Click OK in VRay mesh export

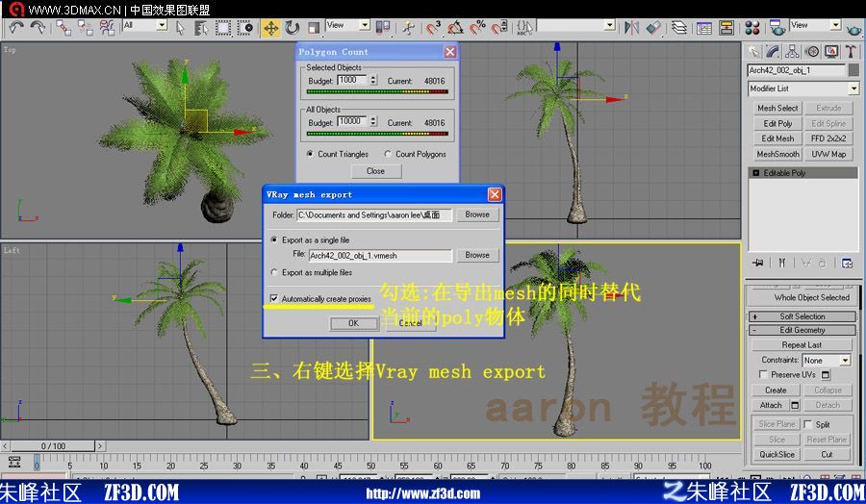click(x=353, y=323)
